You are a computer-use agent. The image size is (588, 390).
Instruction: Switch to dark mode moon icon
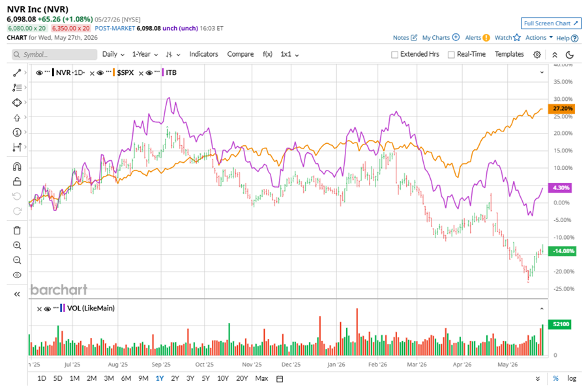pyautogui.click(x=570, y=55)
